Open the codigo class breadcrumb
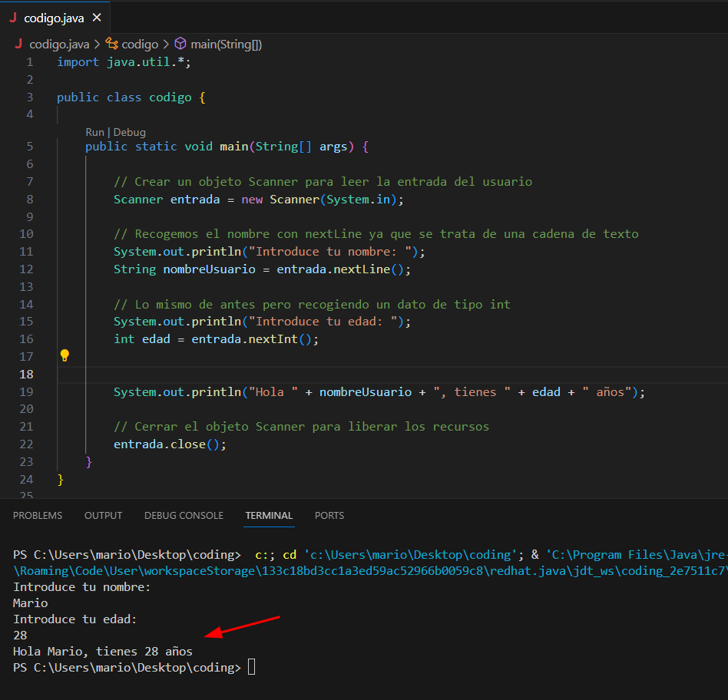The image size is (728, 700). 140,45
